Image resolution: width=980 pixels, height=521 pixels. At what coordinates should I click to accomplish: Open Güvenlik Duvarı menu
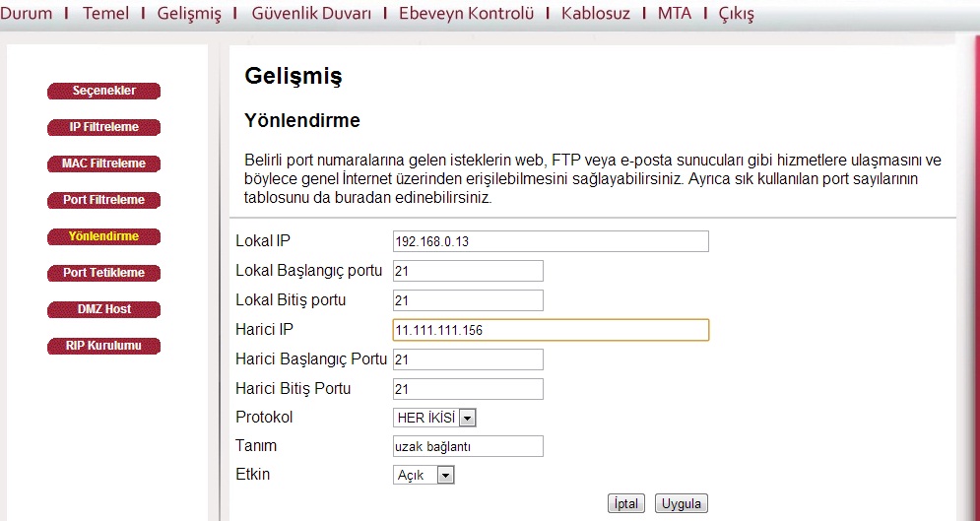point(311,14)
